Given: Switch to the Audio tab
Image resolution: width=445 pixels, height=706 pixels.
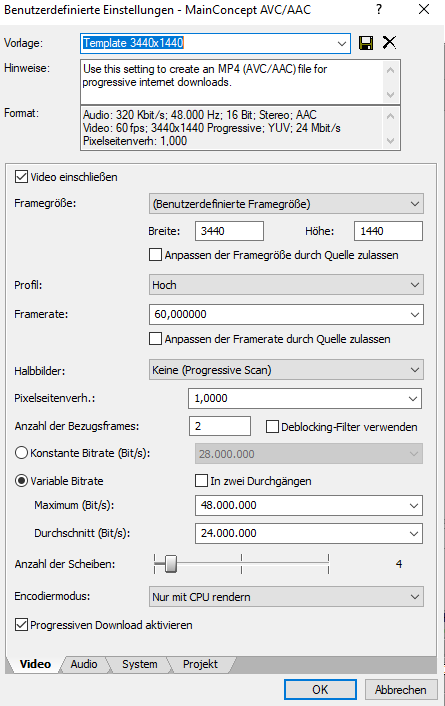Looking at the screenshot, I should point(84,664).
